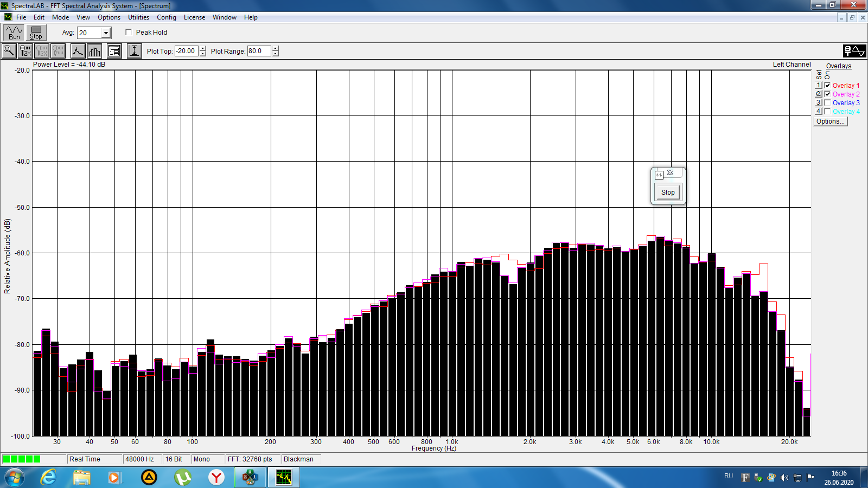Set overlay 3 with the Set button
Viewport: 868px width, 488px height.
click(819, 102)
